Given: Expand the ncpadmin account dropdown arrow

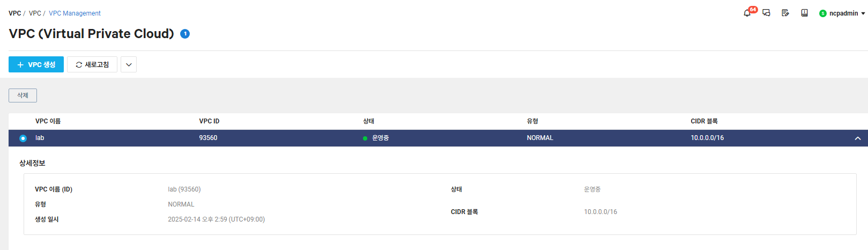Looking at the screenshot, I should [x=863, y=14].
